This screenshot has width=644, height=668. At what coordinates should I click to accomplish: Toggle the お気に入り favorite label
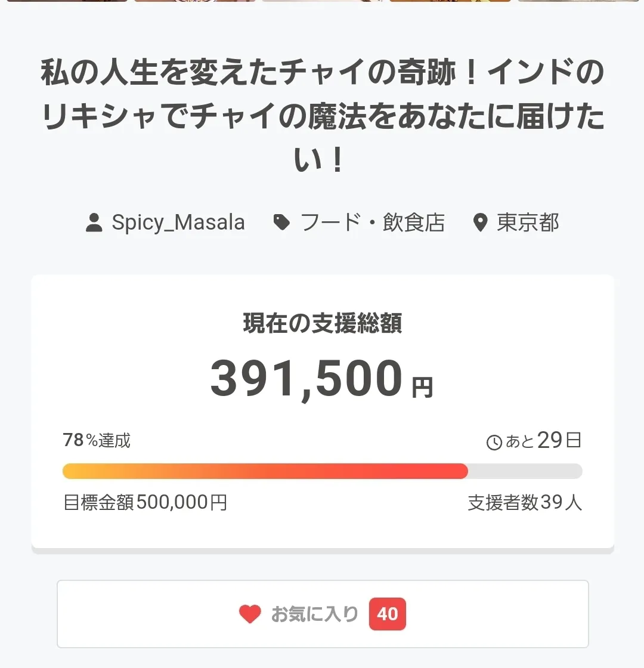tap(315, 614)
